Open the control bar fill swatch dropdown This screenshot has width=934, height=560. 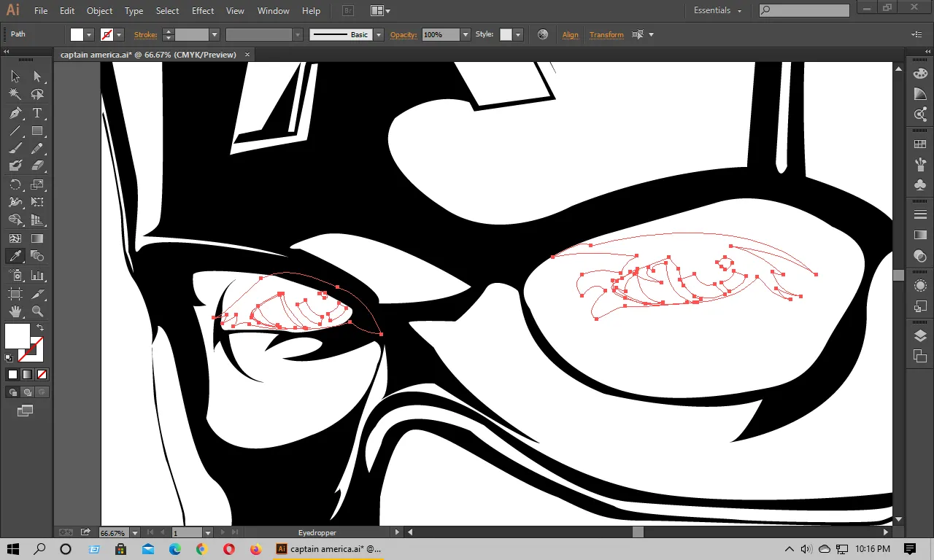coord(90,34)
